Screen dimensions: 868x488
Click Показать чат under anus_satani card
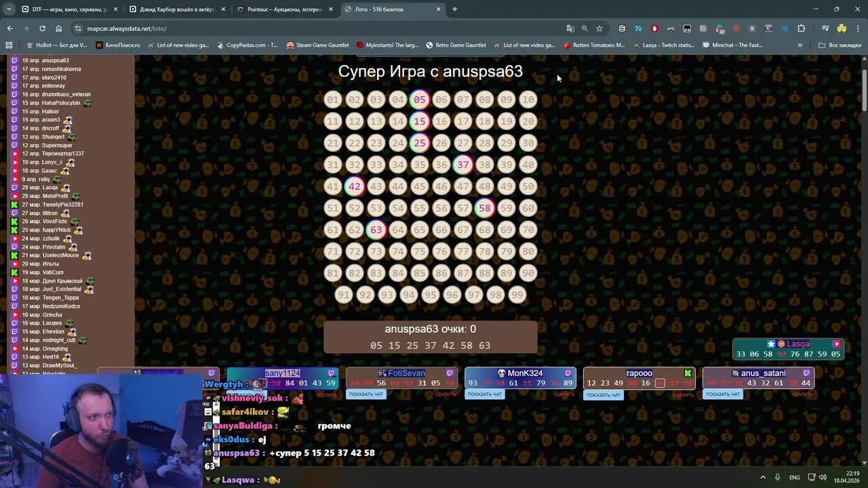722,394
